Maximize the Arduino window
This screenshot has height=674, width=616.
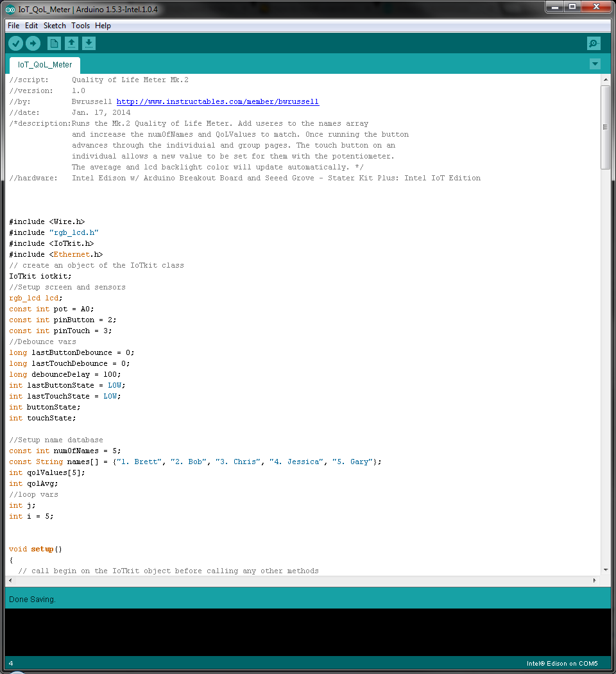coord(572,7)
